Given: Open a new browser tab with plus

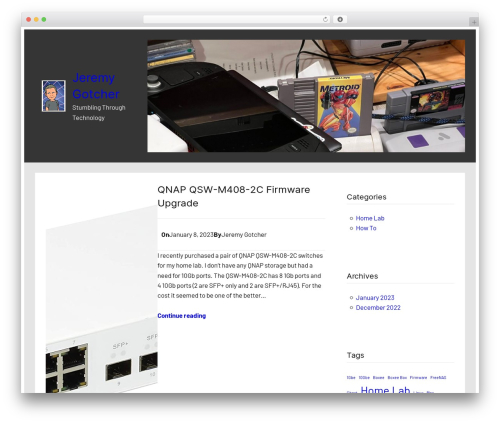Looking at the screenshot, I should pos(474,22).
